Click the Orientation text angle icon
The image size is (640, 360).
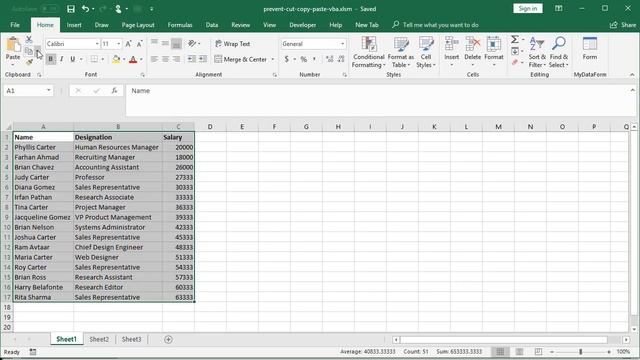pyautogui.click(x=192, y=44)
